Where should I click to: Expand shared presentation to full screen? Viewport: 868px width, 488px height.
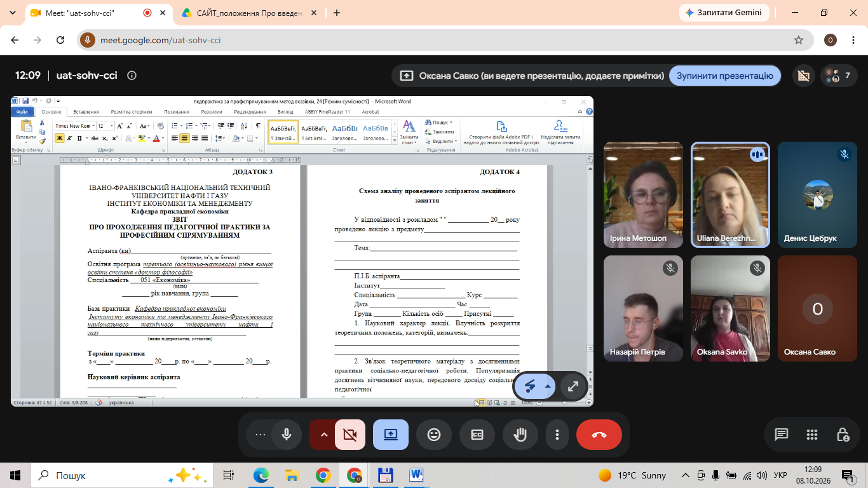[573, 386]
